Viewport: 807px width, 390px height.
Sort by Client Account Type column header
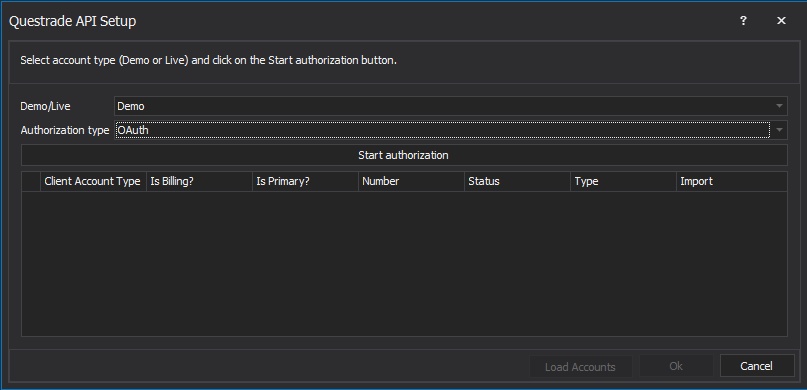click(x=93, y=181)
